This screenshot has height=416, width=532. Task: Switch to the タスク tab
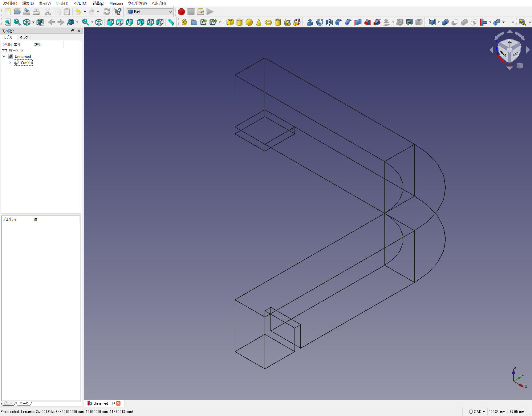(x=24, y=37)
